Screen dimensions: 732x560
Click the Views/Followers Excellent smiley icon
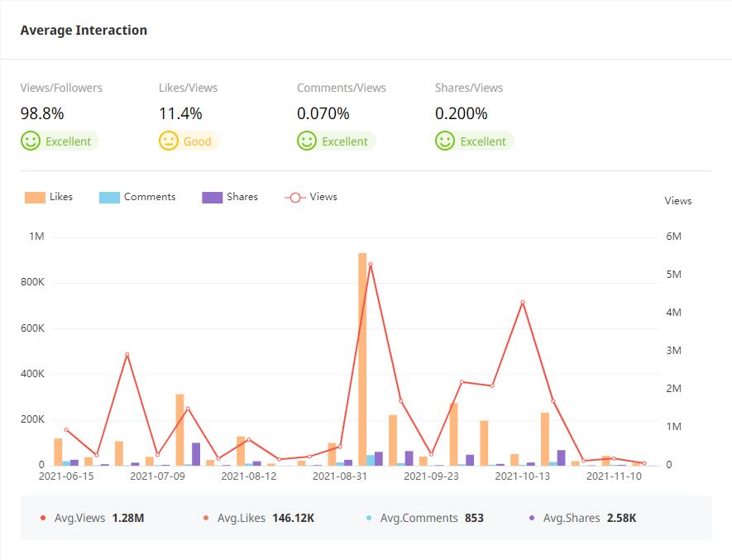pyautogui.click(x=31, y=141)
